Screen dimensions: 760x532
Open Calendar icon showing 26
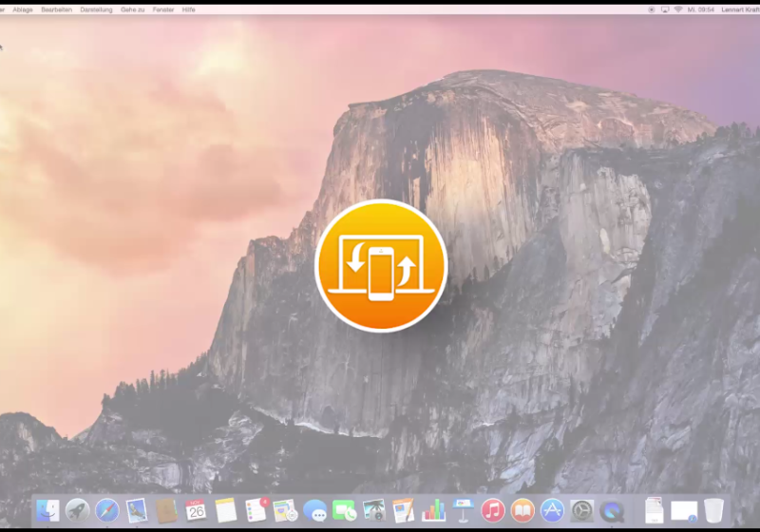196,511
